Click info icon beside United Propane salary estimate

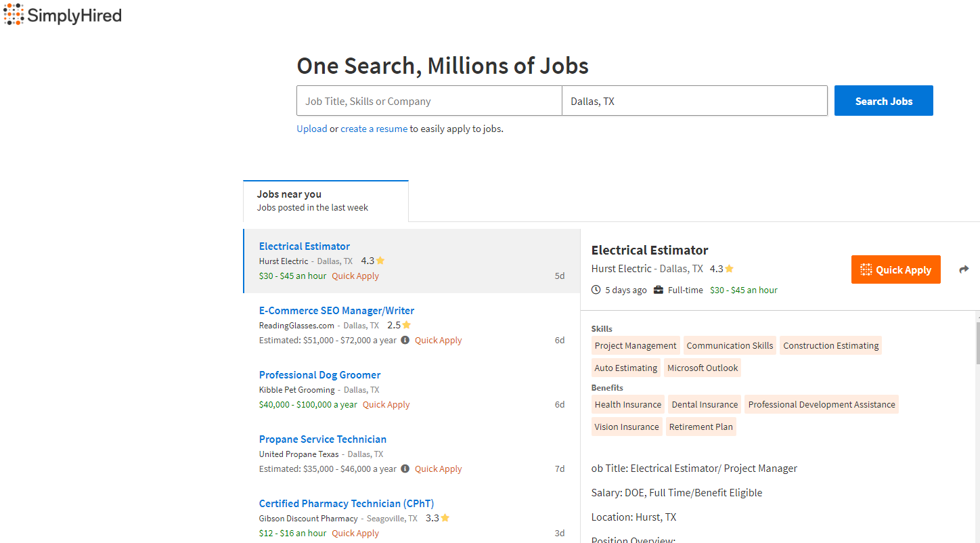(405, 469)
